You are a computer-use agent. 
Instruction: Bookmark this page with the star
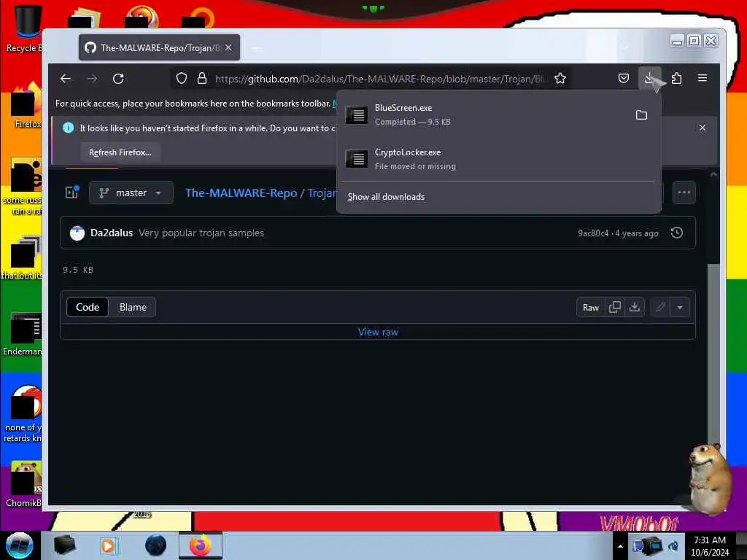tap(560, 79)
